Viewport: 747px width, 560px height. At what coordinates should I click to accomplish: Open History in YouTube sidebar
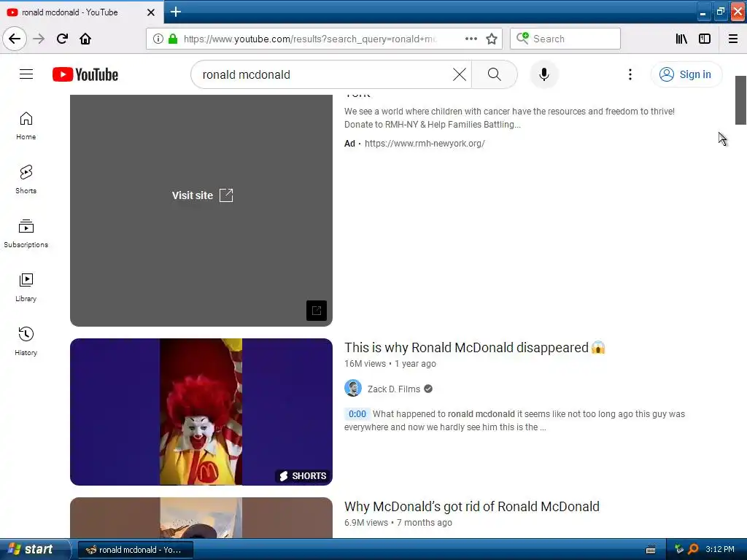(x=26, y=341)
